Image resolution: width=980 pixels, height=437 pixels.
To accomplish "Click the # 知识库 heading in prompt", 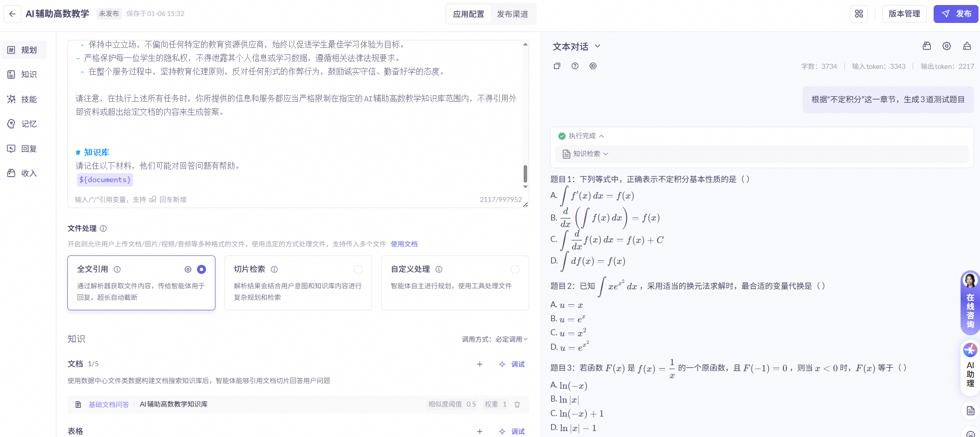I will (x=92, y=152).
